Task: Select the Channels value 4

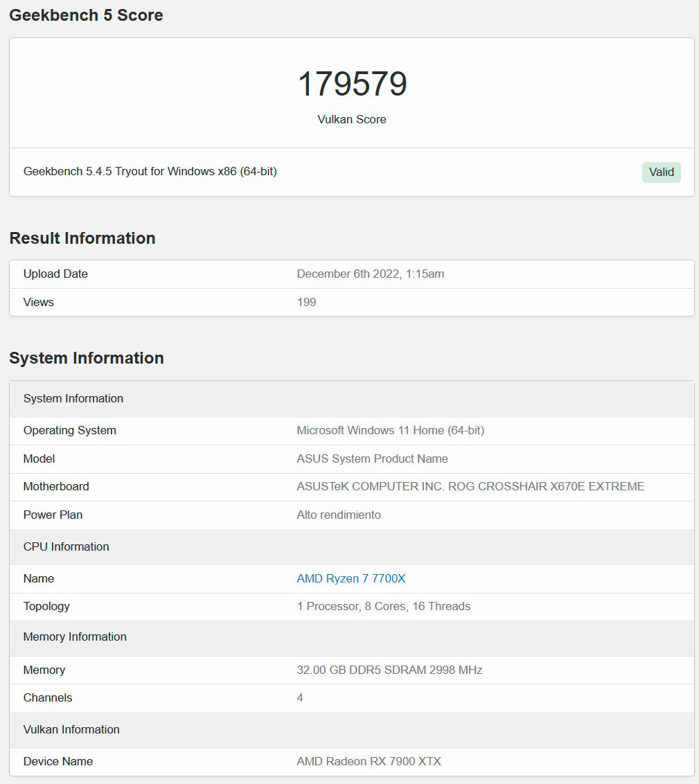Action: (x=300, y=697)
